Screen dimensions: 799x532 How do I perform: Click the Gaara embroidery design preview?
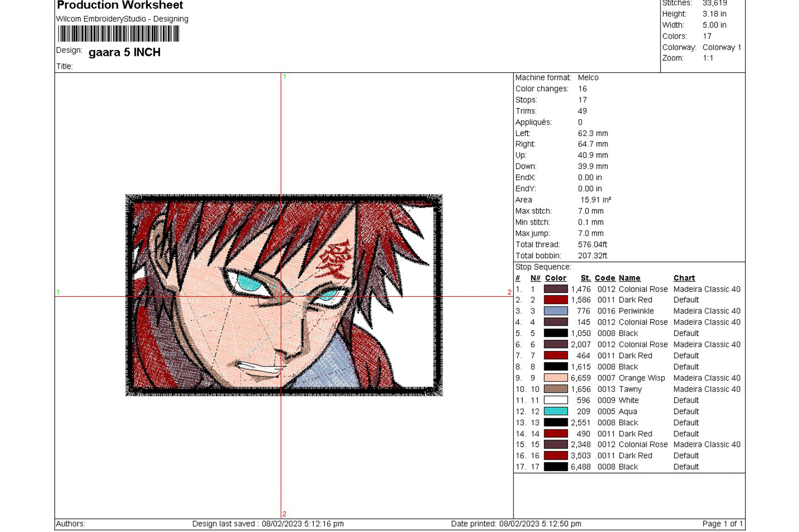284,295
